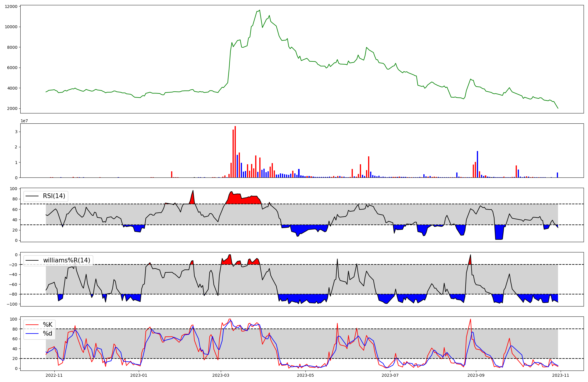The width and height of the screenshot is (588, 382).
Task: Click the 2023-11 date tick label
Action: pos(561,375)
